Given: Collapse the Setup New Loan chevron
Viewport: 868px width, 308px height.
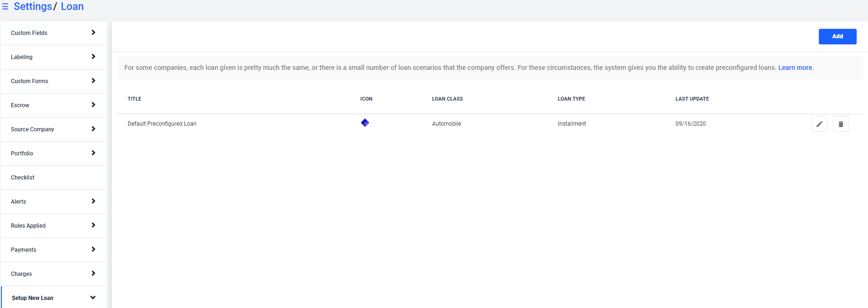Looking at the screenshot, I should point(93,298).
